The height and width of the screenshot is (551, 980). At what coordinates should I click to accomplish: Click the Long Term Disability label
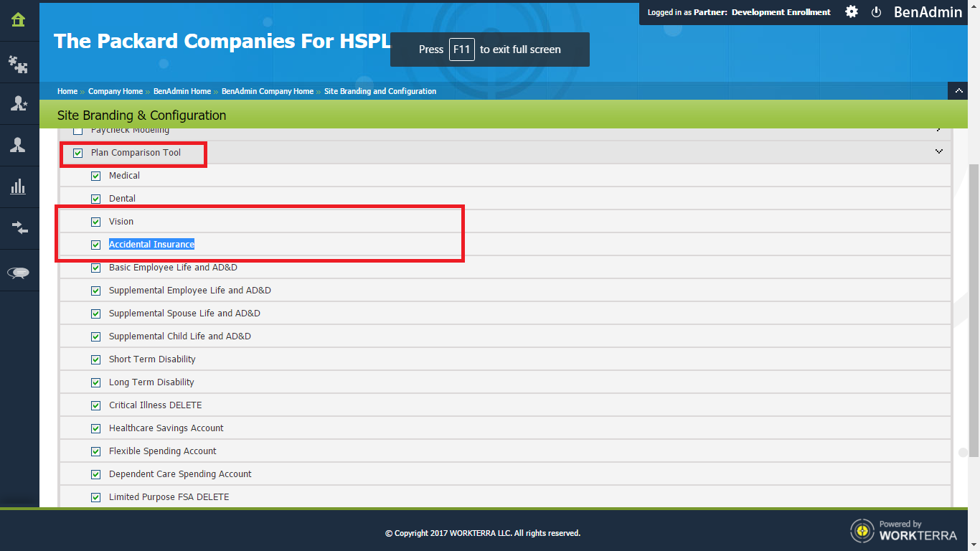click(x=151, y=382)
